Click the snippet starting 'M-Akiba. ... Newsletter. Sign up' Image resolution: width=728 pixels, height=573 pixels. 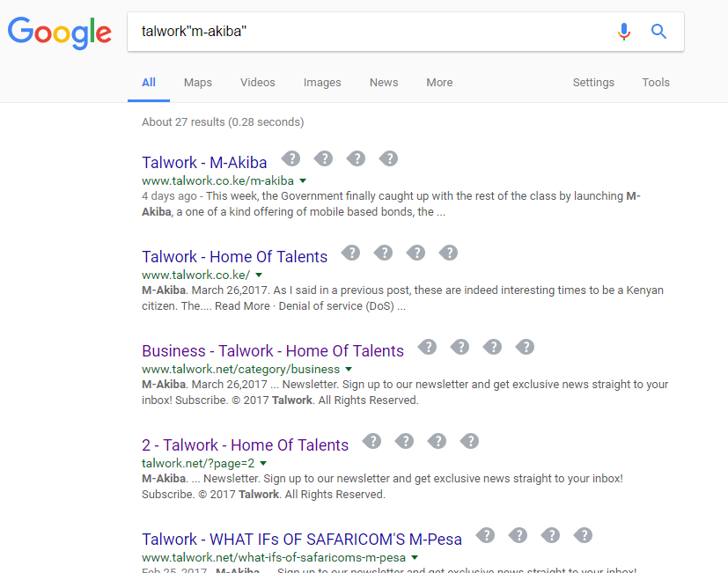click(383, 487)
